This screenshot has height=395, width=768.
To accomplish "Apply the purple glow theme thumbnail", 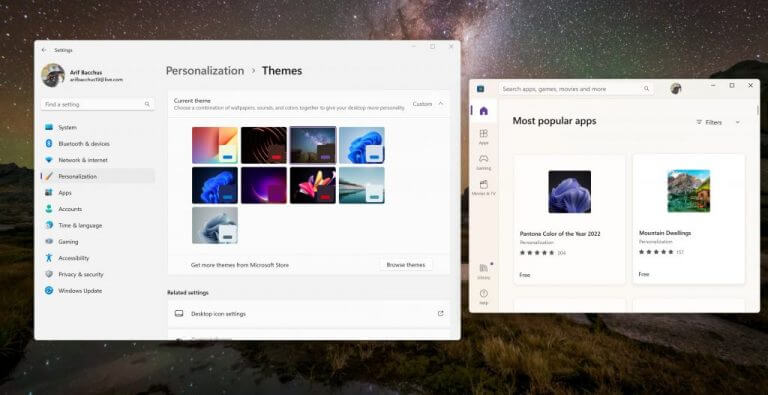I will click(264, 185).
